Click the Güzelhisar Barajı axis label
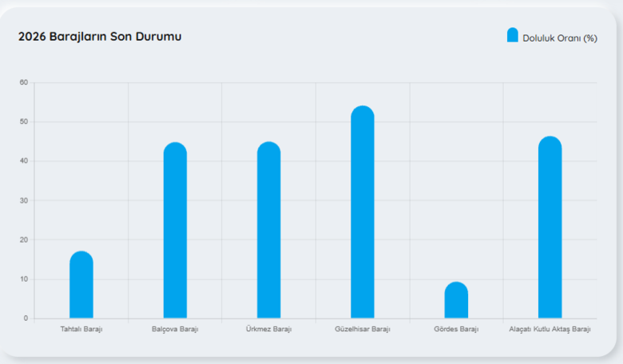The width and height of the screenshot is (623, 364). 363,329
